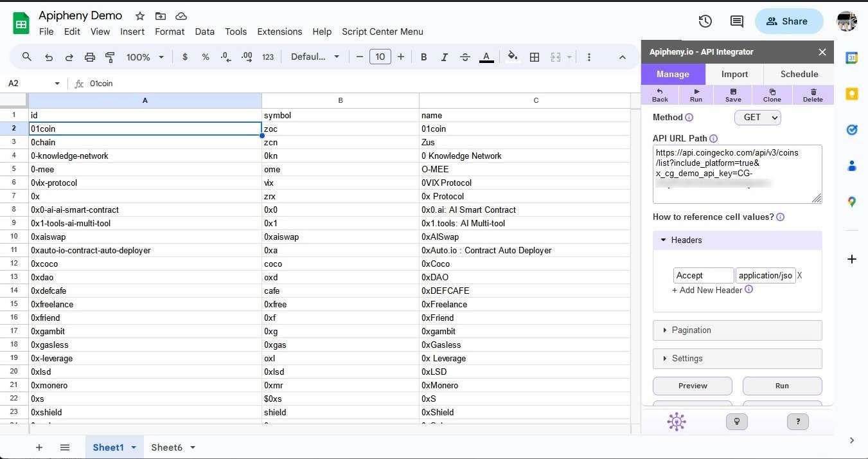868x459 pixels.
Task: Open the Sheet1 tab options arrow
Action: tap(134, 447)
